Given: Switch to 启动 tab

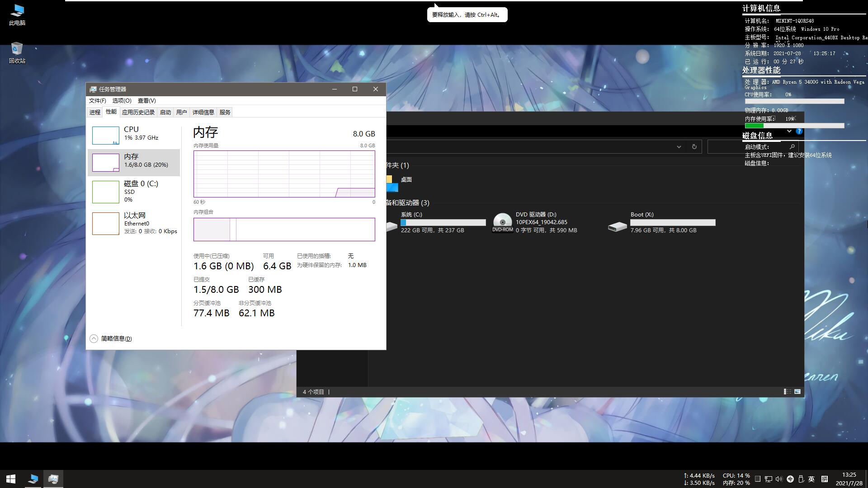Looking at the screenshot, I should [165, 112].
